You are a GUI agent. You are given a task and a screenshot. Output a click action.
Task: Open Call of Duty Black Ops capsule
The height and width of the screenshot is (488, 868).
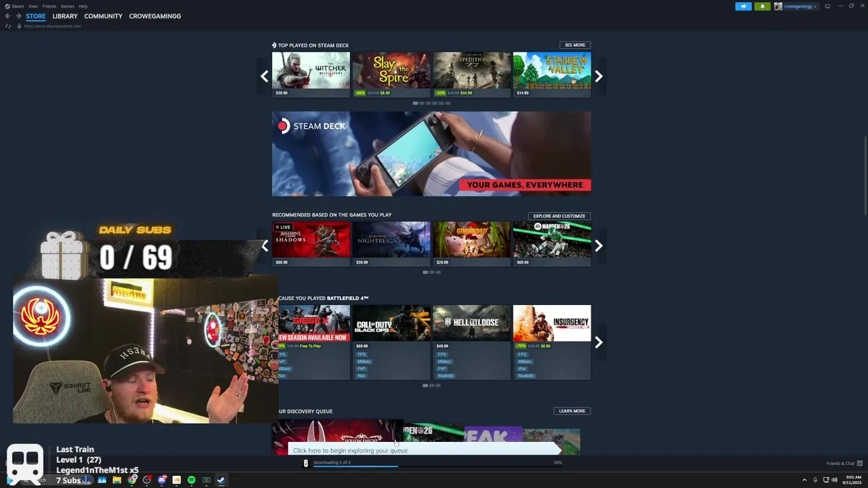[x=391, y=342]
